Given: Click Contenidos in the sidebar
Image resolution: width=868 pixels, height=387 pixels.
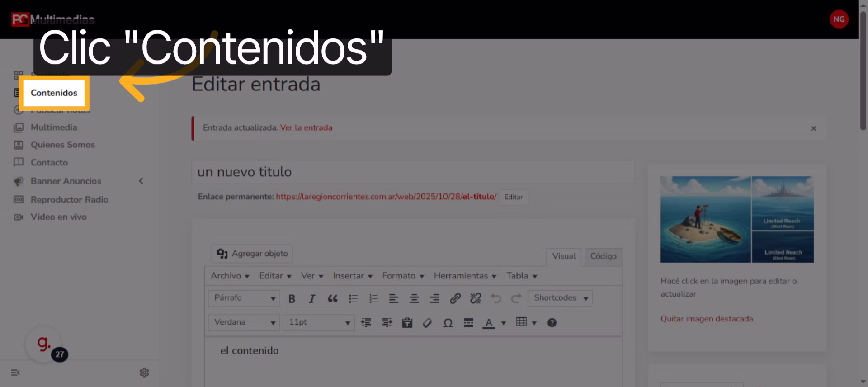Looking at the screenshot, I should click(54, 93).
